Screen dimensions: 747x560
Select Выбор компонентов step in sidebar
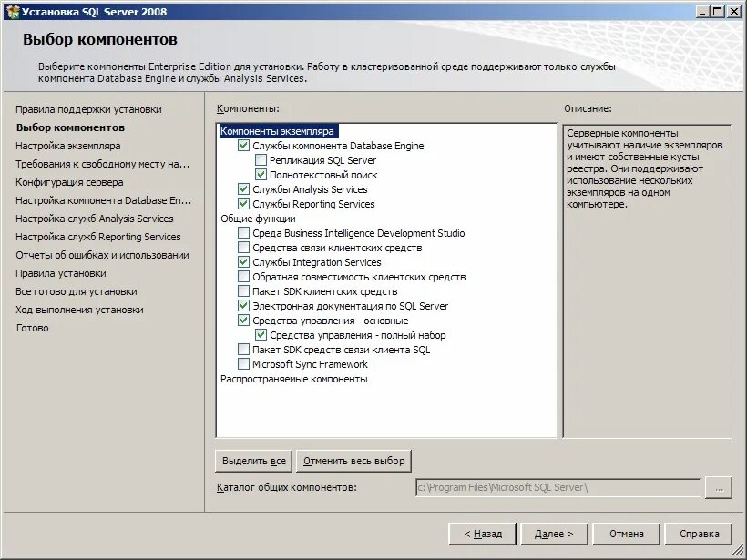click(70, 127)
